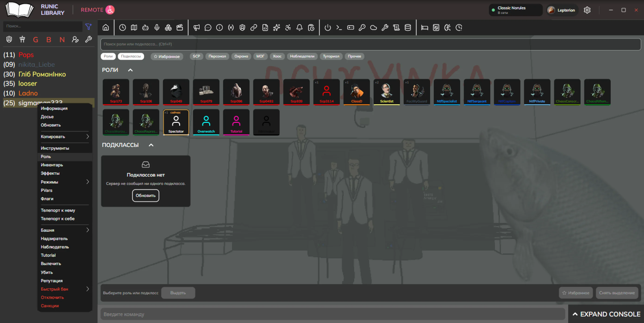Open the terminal prompt icon

(339, 28)
